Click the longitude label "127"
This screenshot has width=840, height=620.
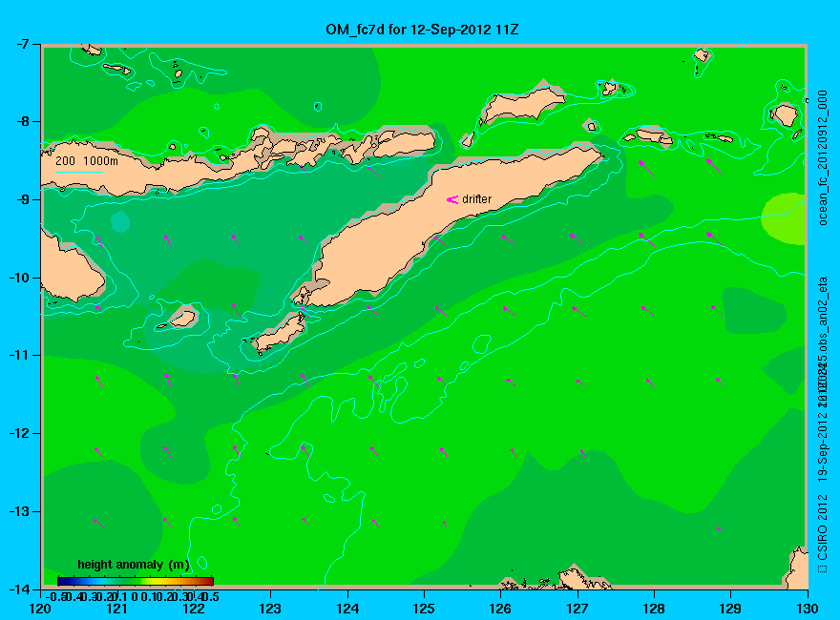(577, 609)
